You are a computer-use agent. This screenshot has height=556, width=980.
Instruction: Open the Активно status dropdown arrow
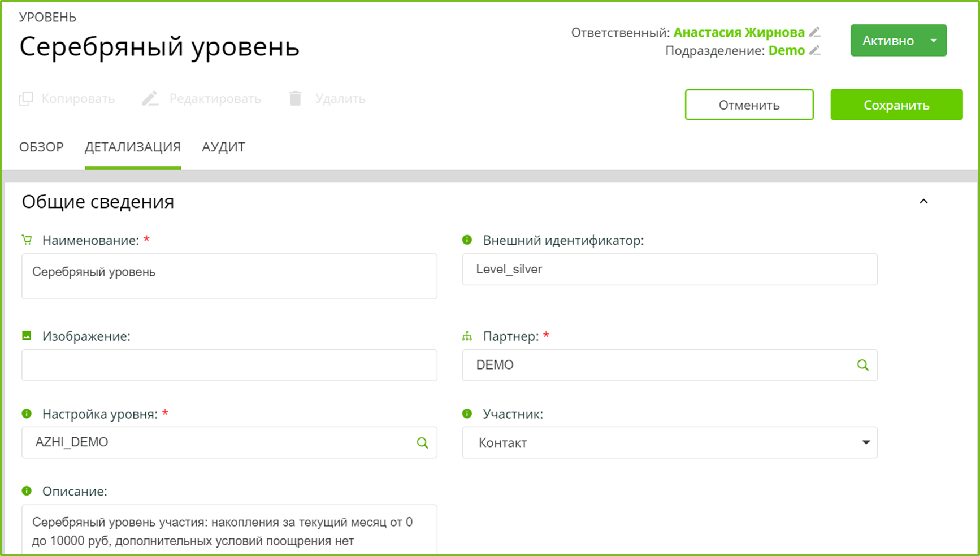(x=934, y=41)
